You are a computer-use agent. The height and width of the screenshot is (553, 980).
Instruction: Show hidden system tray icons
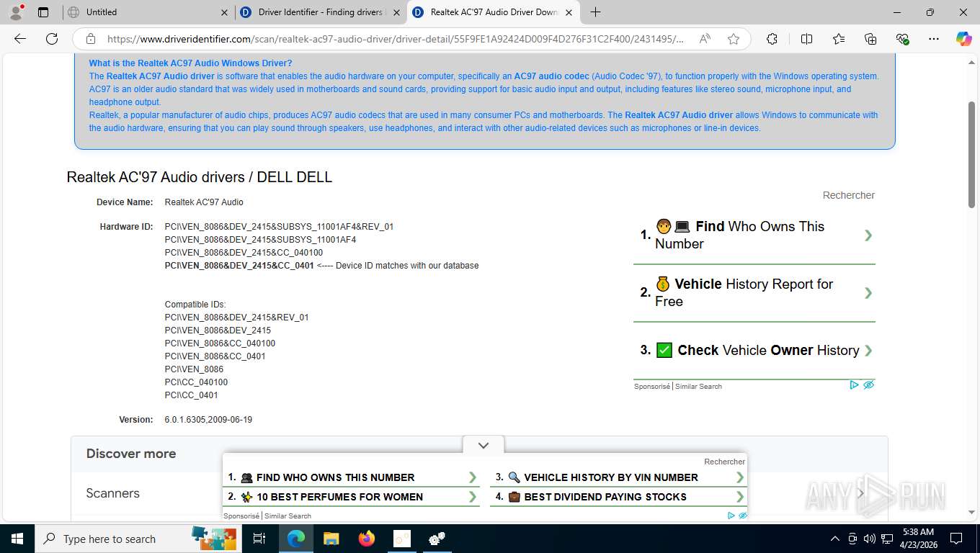pos(835,539)
